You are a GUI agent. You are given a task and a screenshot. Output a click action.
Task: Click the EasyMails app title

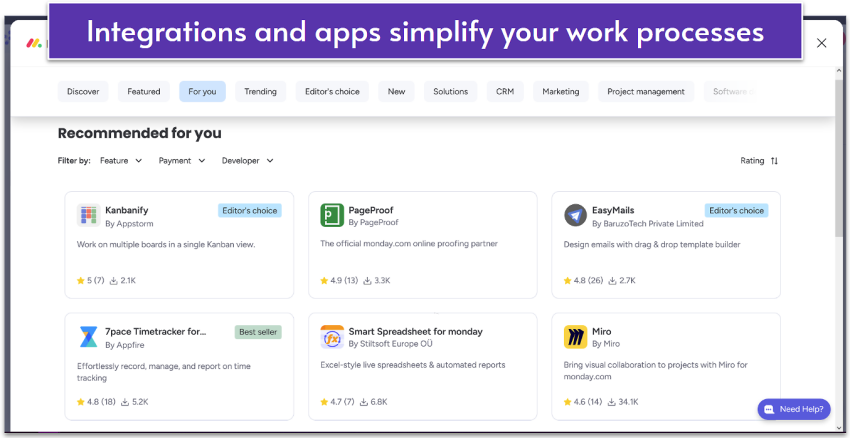[x=613, y=210]
